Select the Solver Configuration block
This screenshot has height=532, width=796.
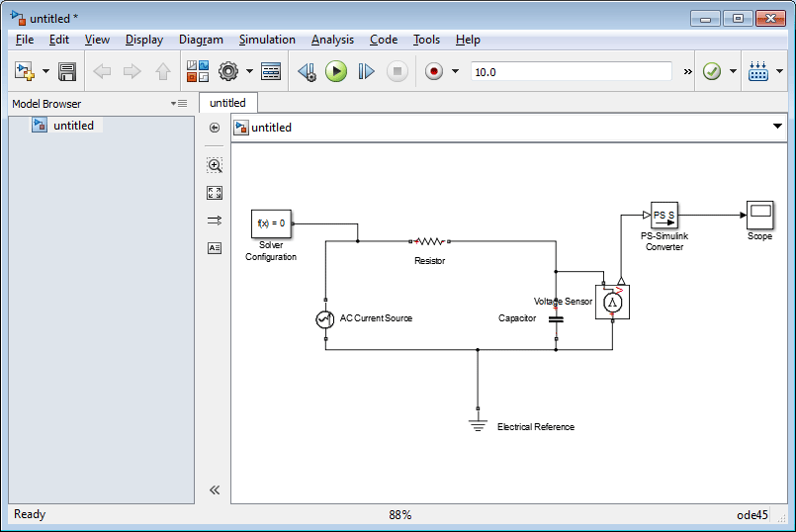[x=272, y=223]
